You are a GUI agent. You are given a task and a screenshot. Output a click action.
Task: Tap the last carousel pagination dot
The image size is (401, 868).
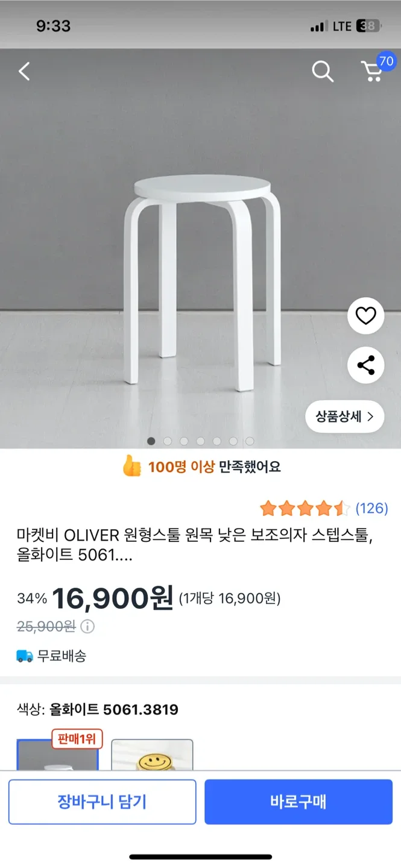(248, 441)
